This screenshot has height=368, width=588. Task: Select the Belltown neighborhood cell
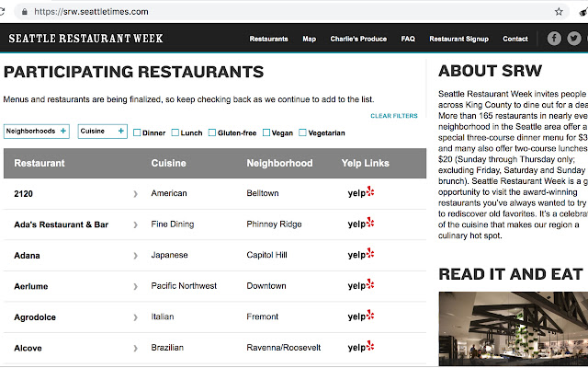pos(263,193)
